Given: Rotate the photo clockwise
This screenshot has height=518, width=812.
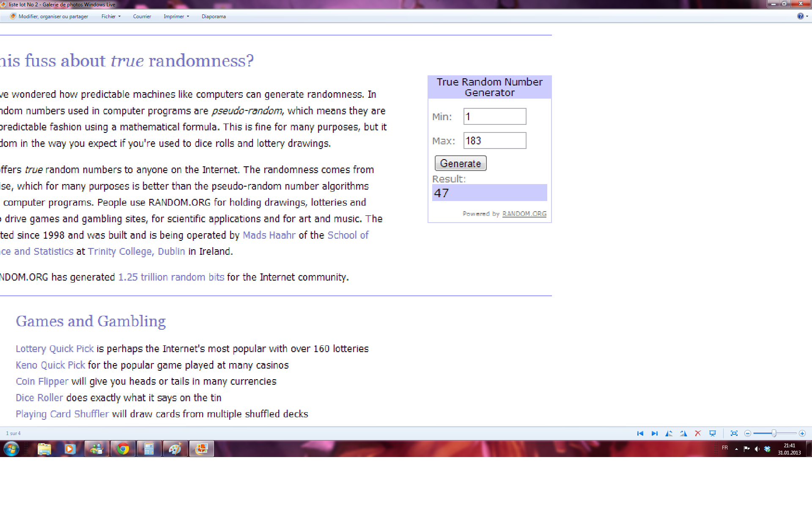Looking at the screenshot, I should click(683, 433).
